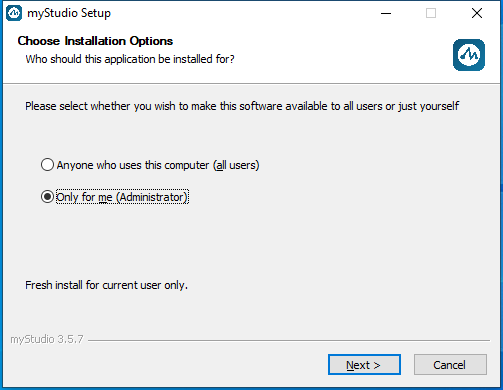
Task: Click 'Who should this application be installed for?' text
Action: pos(130,59)
